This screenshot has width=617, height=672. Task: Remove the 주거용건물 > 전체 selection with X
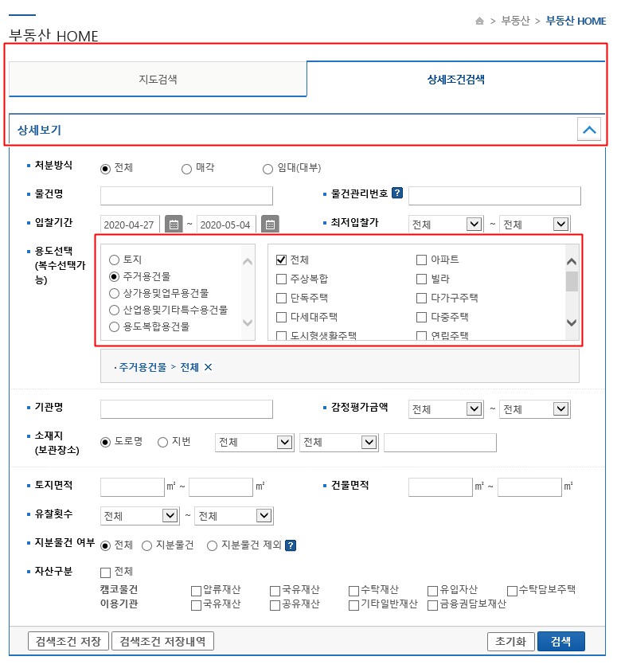point(209,367)
